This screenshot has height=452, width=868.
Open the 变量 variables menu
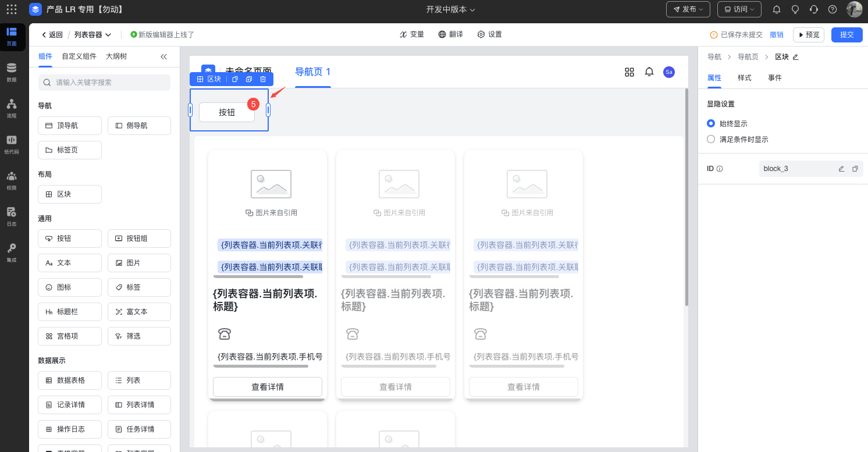412,34
